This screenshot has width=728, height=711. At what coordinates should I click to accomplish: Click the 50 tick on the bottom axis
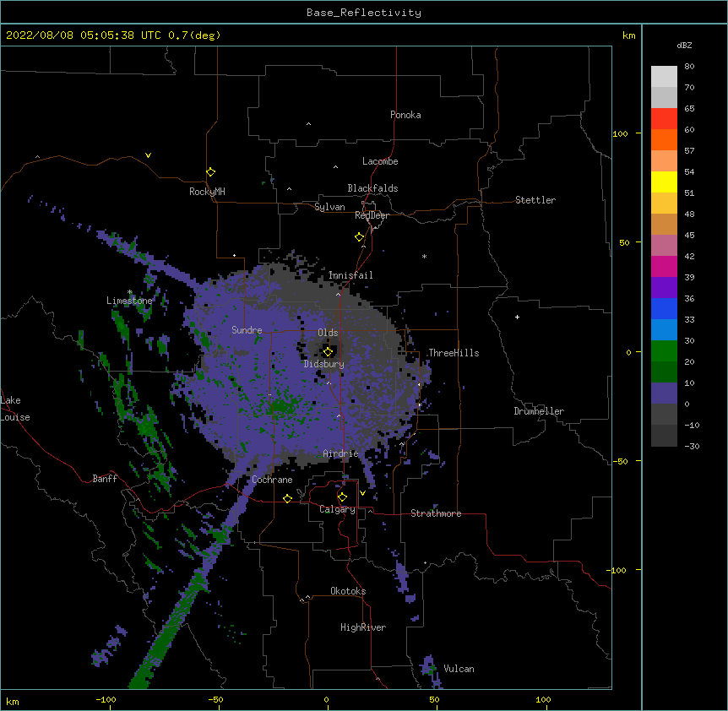(433, 699)
